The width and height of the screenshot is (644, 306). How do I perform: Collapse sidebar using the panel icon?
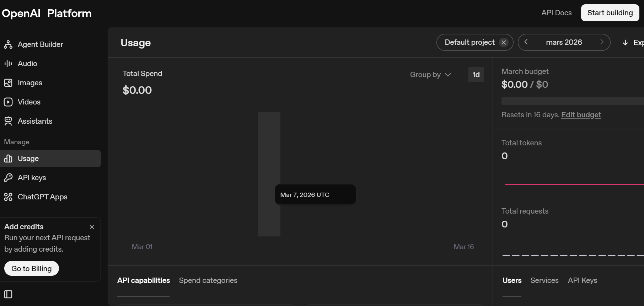pos(8,294)
